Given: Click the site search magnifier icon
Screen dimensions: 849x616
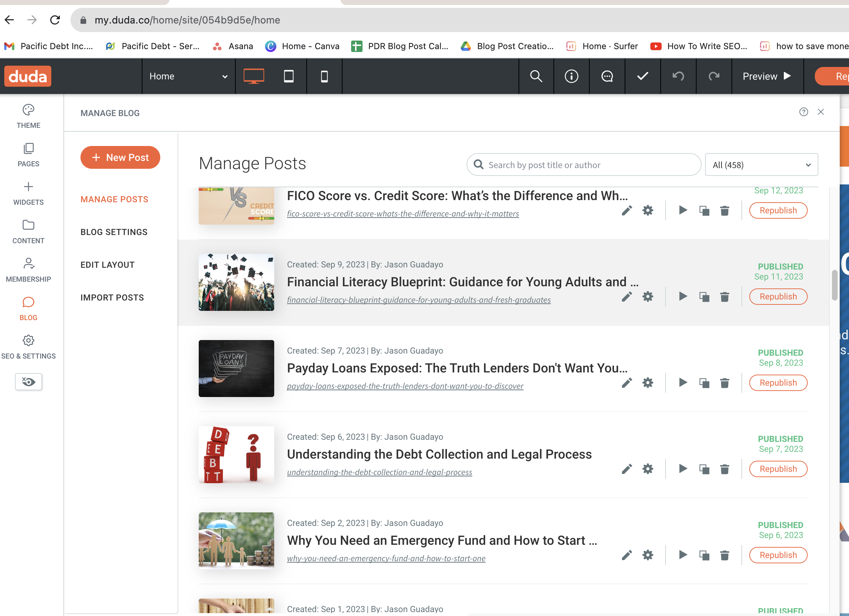Looking at the screenshot, I should 536,76.
